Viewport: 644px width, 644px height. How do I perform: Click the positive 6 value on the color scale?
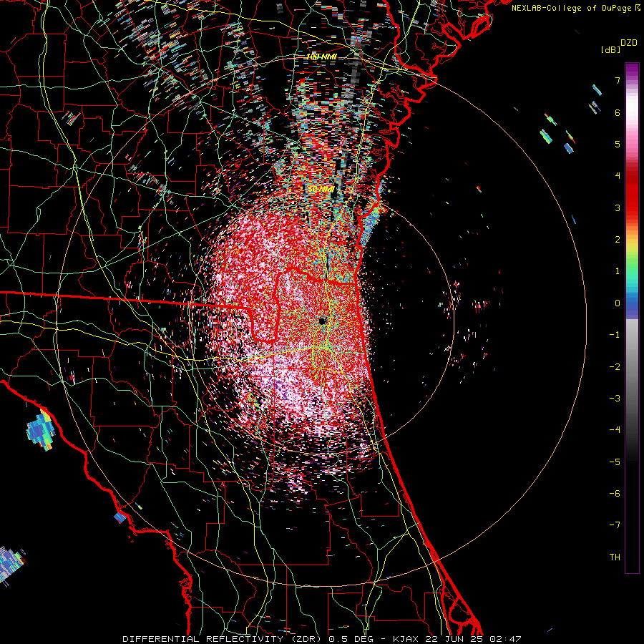(x=618, y=112)
